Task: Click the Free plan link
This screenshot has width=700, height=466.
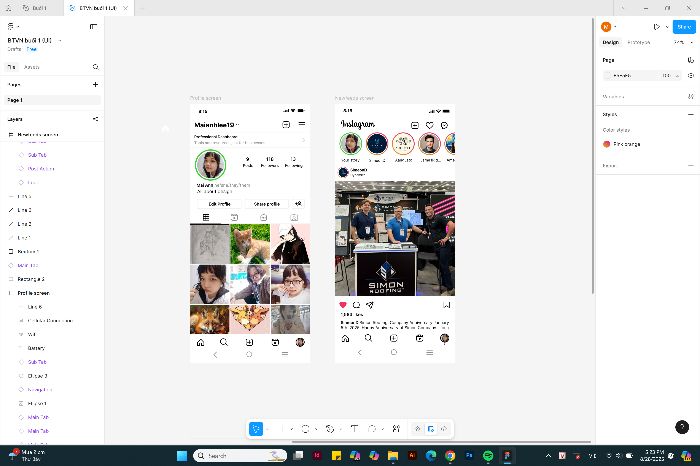Action: pos(32,49)
